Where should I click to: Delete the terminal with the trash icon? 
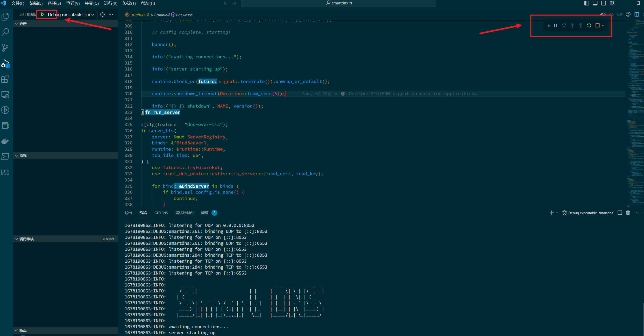[x=628, y=213]
